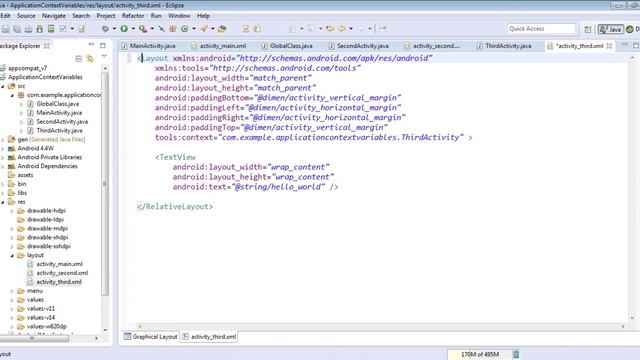Switch to Graphical Layout bottom tab
Viewport: 640px width, 360px height.
[x=151, y=337]
